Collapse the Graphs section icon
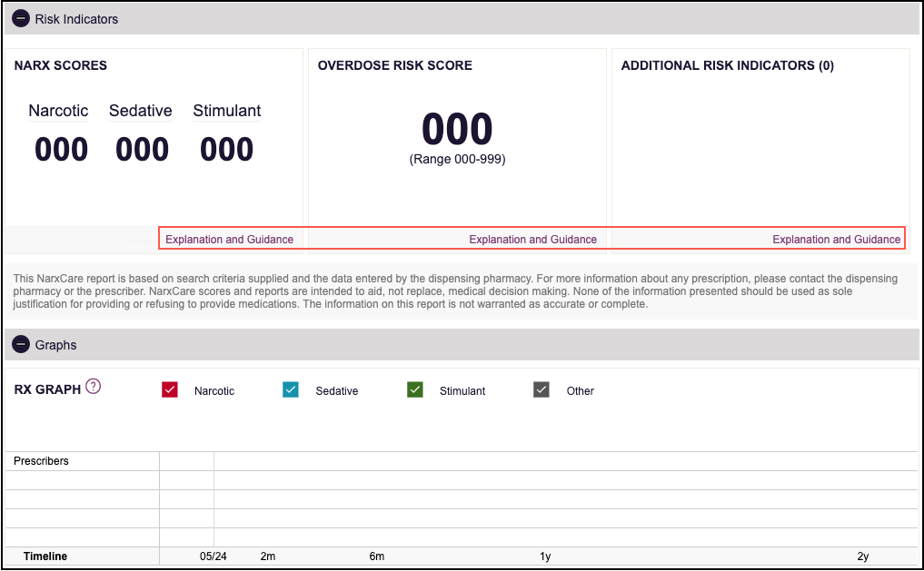 point(20,344)
